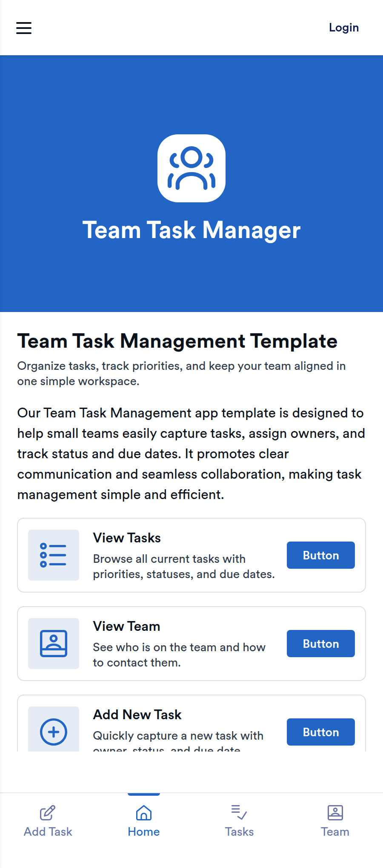Click the contact icon in View Team card
Image resolution: width=383 pixels, height=868 pixels.
(54, 644)
